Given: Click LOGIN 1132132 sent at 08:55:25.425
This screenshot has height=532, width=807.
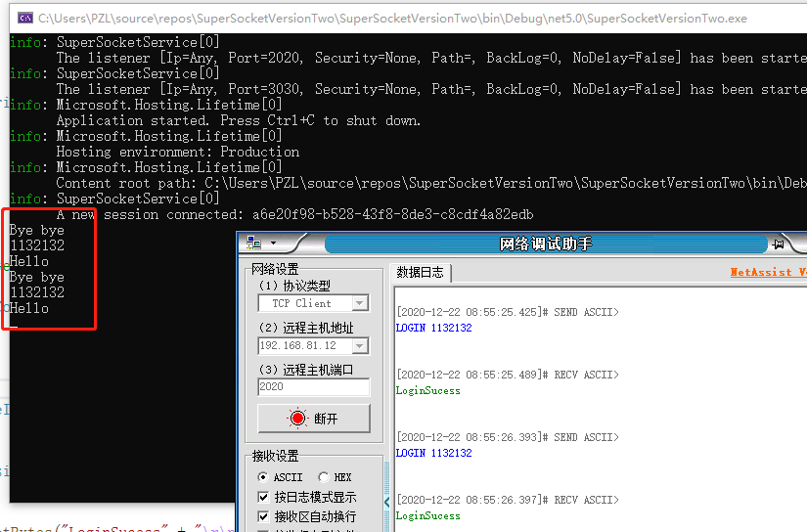Looking at the screenshot, I should tap(434, 328).
